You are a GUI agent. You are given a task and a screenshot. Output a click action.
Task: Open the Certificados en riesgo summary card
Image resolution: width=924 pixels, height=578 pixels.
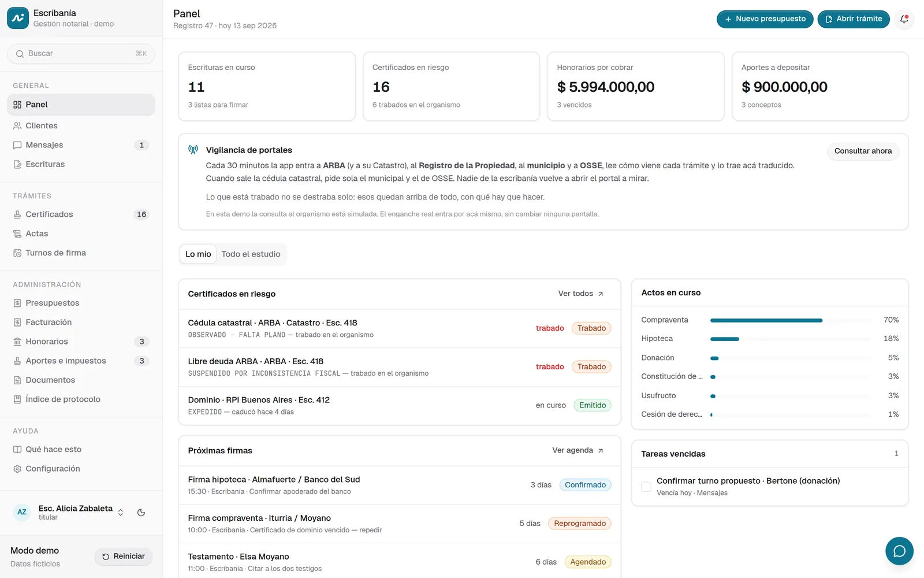tap(451, 87)
